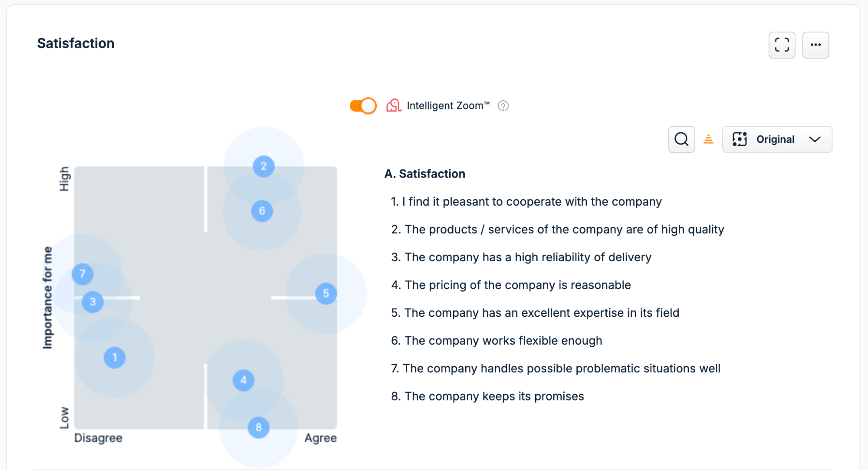Click the orange stacked layers icon
868x470 pixels.
tap(708, 139)
